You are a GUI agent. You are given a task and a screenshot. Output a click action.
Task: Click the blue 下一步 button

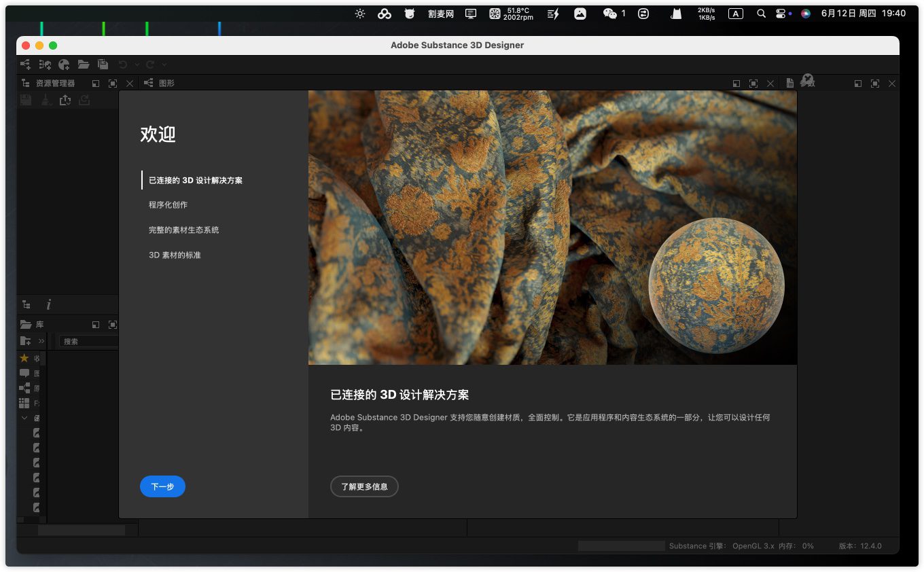(x=162, y=486)
